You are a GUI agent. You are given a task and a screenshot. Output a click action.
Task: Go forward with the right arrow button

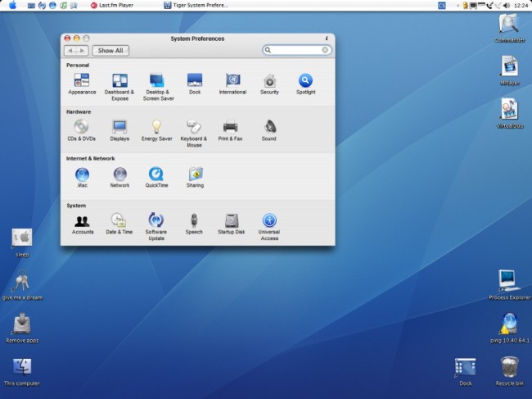(x=83, y=51)
